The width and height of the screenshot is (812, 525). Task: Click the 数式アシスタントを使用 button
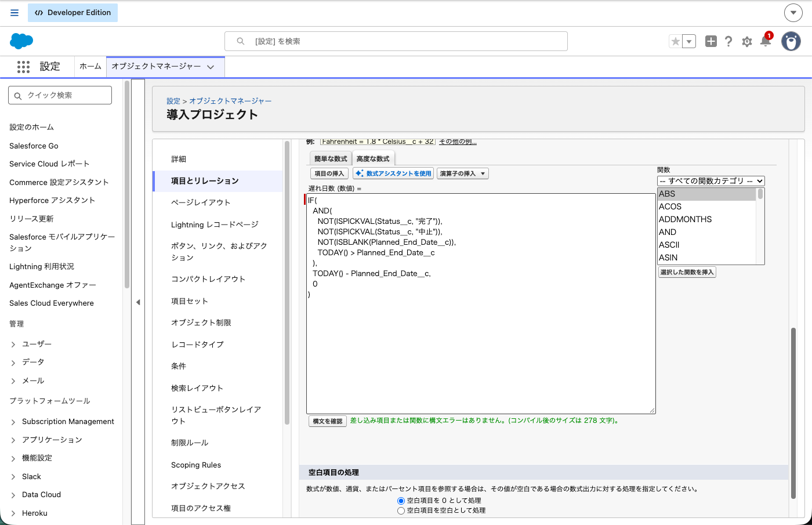tap(393, 173)
